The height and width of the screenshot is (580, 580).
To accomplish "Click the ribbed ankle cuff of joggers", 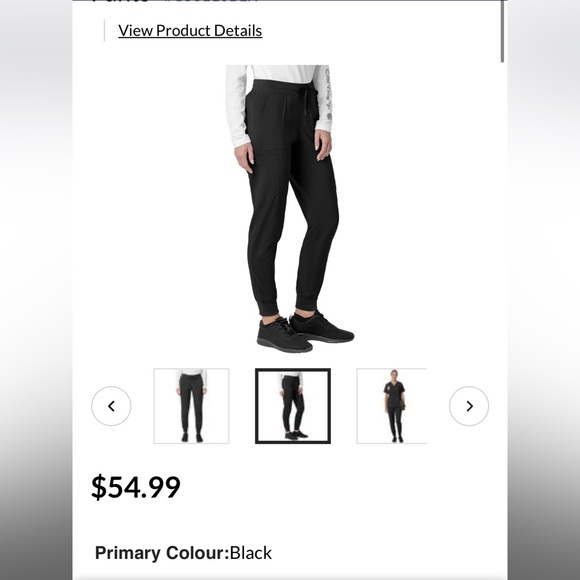I will click(x=269, y=308).
